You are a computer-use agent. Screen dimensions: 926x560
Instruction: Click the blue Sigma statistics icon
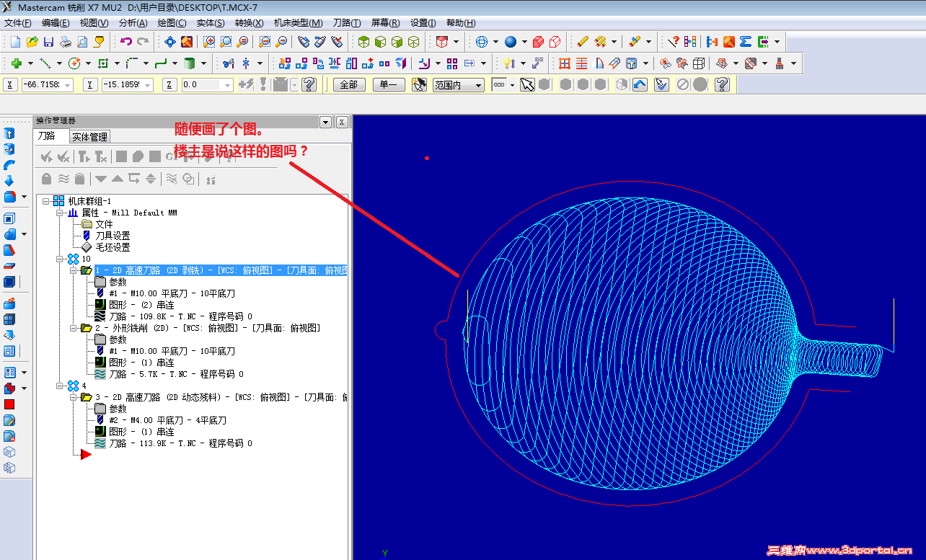746,42
